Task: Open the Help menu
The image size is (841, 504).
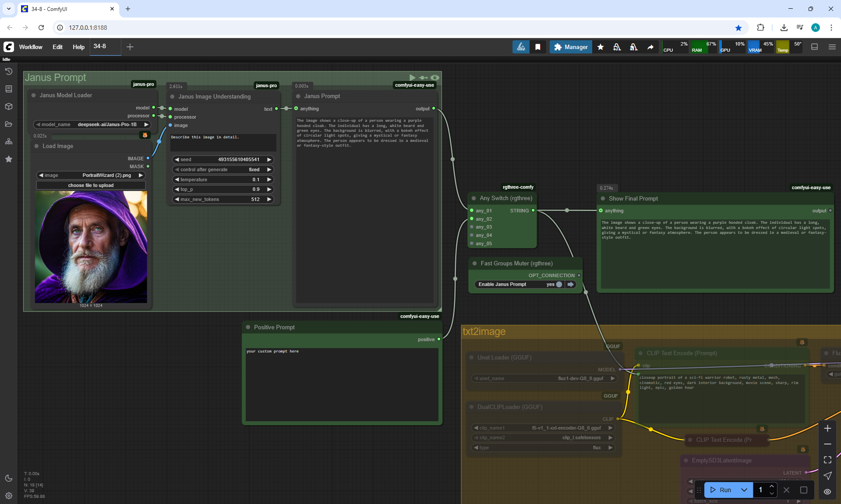Action: pyautogui.click(x=78, y=47)
